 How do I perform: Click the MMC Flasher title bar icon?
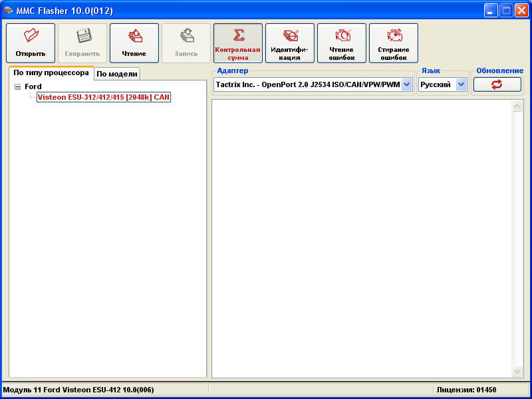(8, 11)
